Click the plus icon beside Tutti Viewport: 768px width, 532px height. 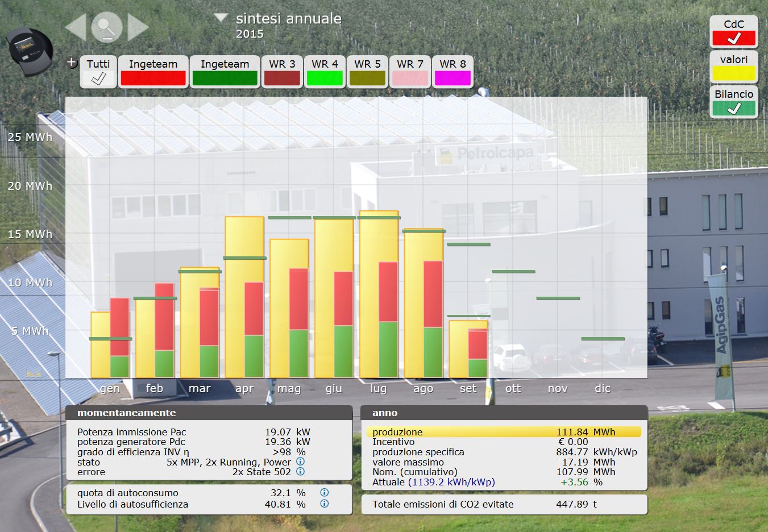pyautogui.click(x=72, y=63)
